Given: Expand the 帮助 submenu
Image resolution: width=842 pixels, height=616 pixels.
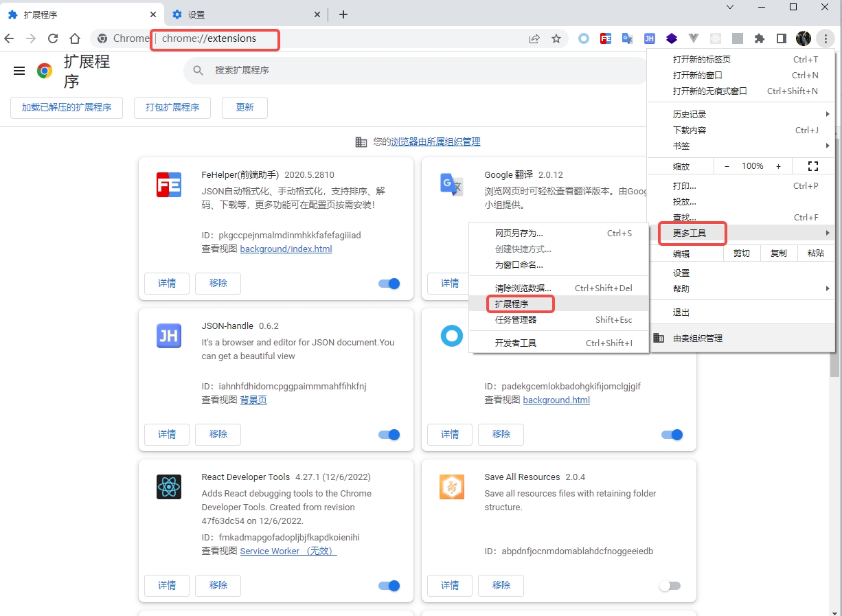Looking at the screenshot, I should pyautogui.click(x=741, y=289).
